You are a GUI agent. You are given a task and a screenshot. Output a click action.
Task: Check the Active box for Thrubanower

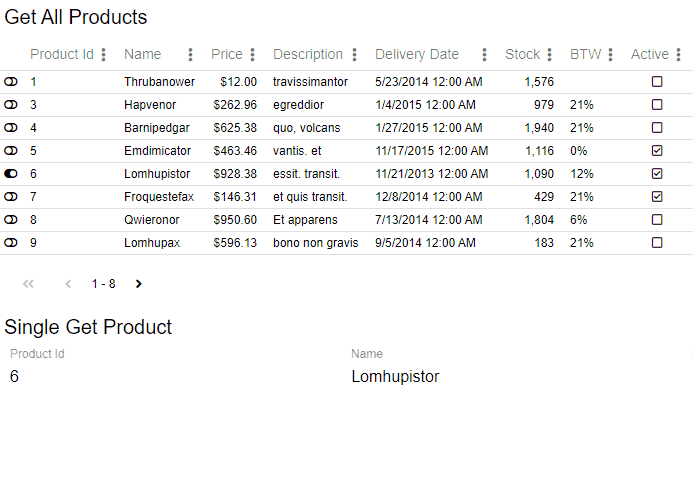[657, 82]
